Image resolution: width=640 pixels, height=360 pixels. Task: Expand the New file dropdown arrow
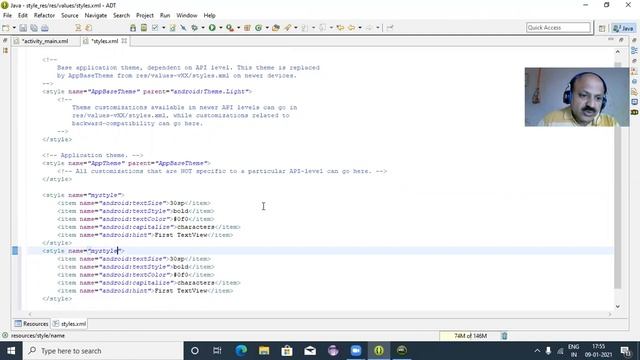14,28
